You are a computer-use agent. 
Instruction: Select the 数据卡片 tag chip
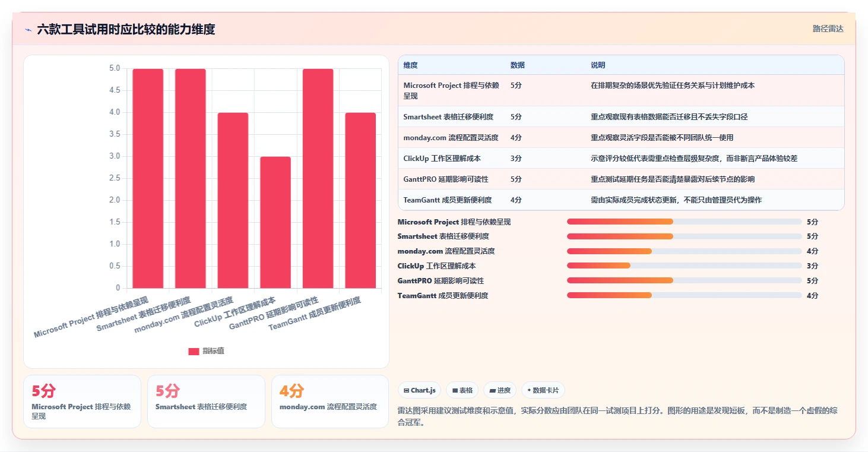(543, 390)
